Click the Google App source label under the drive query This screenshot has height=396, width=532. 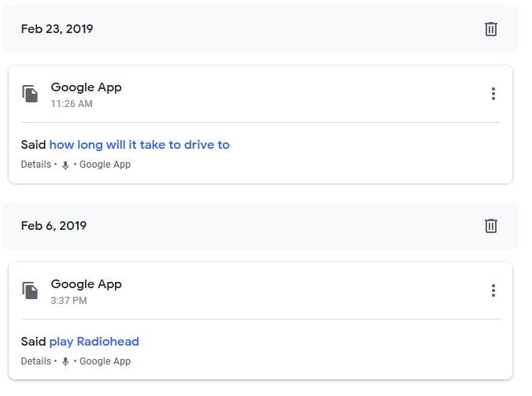click(105, 165)
